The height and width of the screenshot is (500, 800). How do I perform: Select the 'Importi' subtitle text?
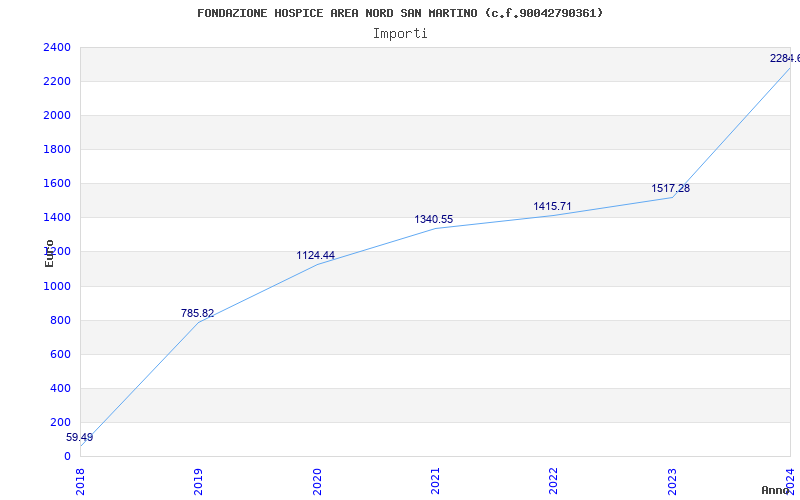pyautogui.click(x=400, y=34)
